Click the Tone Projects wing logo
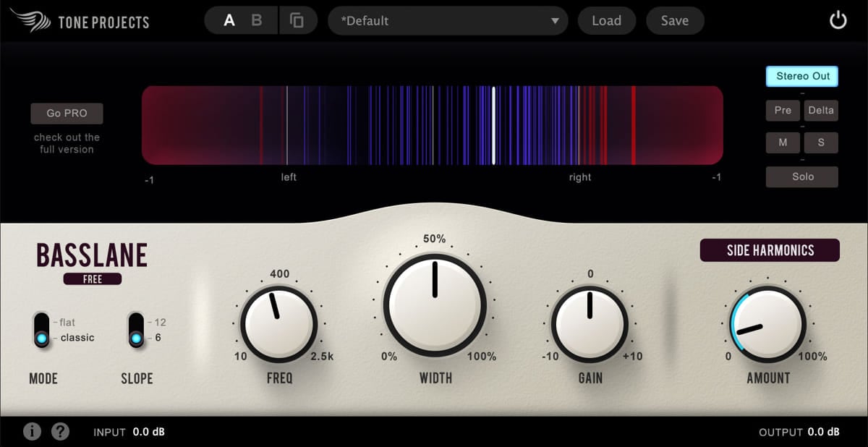 coord(30,21)
